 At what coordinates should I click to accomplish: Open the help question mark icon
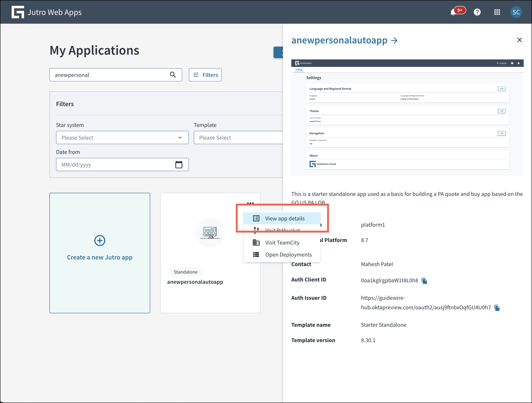point(477,12)
